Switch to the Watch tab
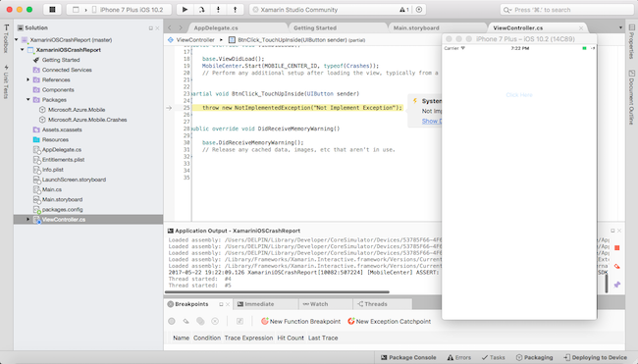 319,304
